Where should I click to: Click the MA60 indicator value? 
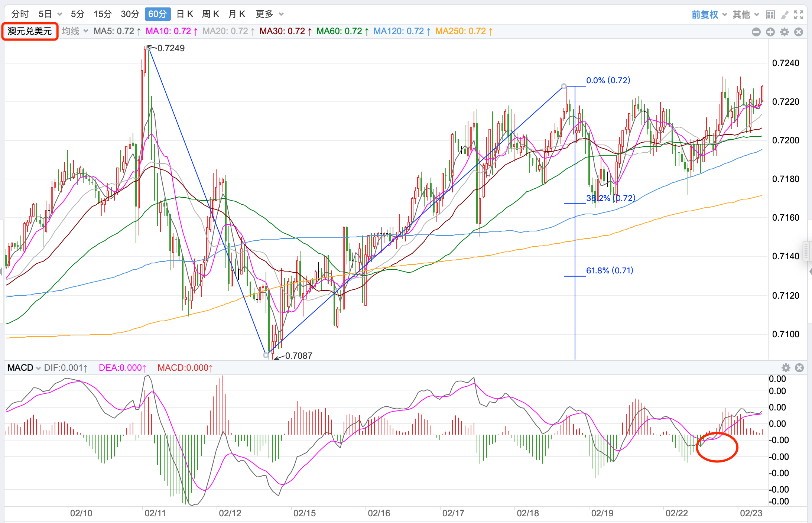tap(342, 31)
